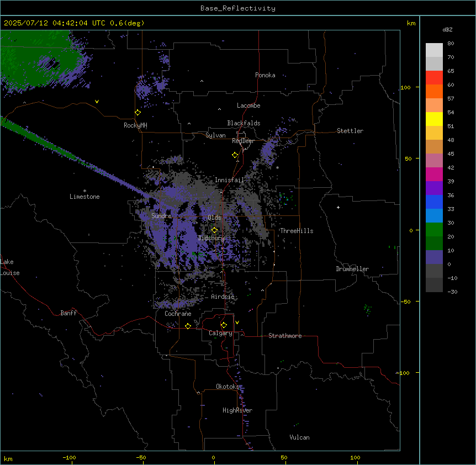
Task: Click the Sylvan town label
Action: click(x=215, y=135)
